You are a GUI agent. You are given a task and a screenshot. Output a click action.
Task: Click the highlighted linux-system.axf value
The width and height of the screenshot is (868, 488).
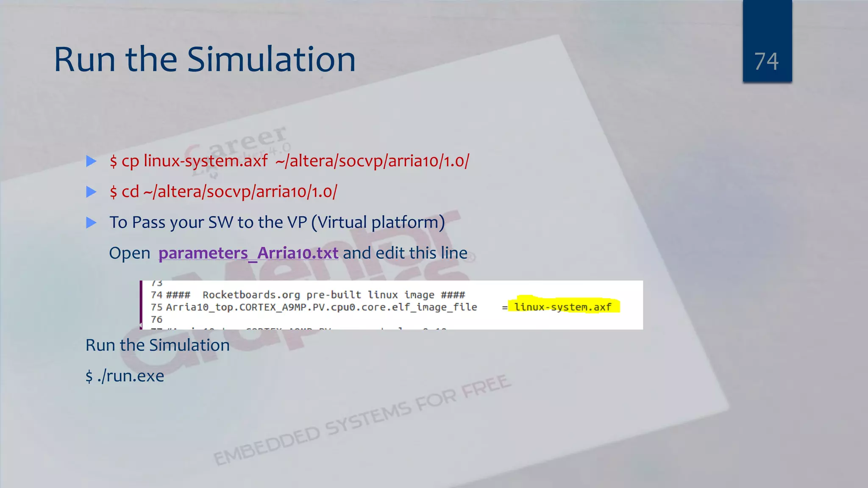click(563, 307)
